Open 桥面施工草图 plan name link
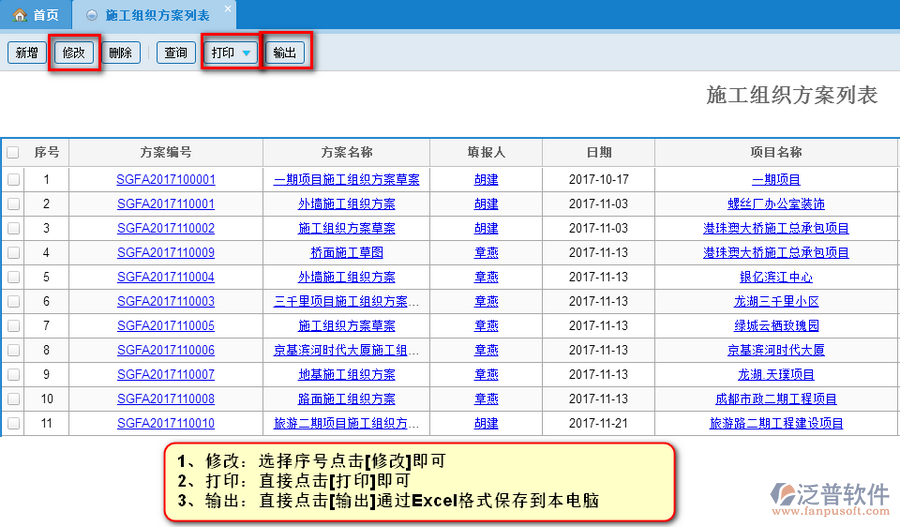The width and height of the screenshot is (900, 527). 346,253
